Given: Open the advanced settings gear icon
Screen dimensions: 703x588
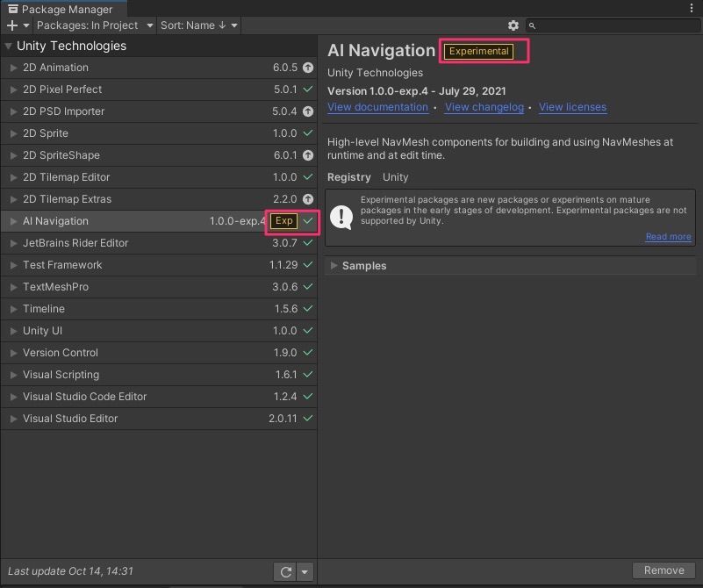Looking at the screenshot, I should pyautogui.click(x=513, y=25).
